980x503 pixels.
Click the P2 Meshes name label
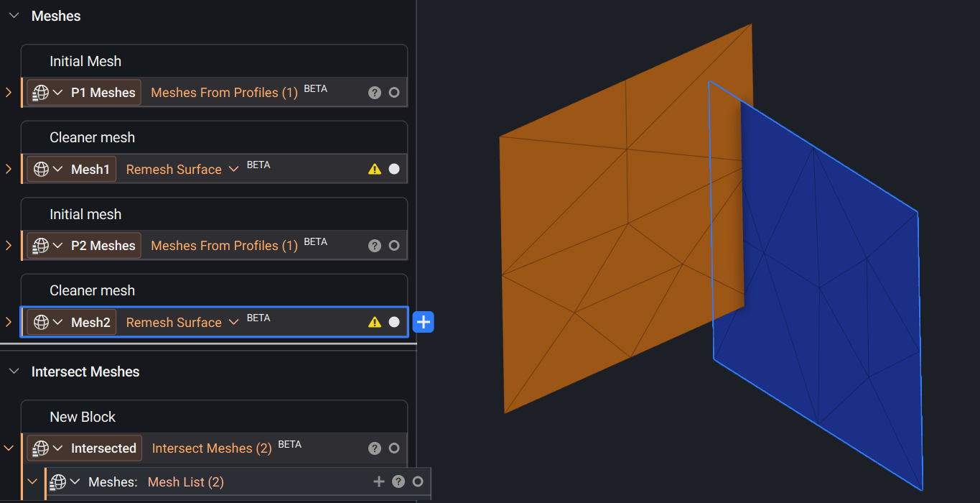tap(103, 246)
